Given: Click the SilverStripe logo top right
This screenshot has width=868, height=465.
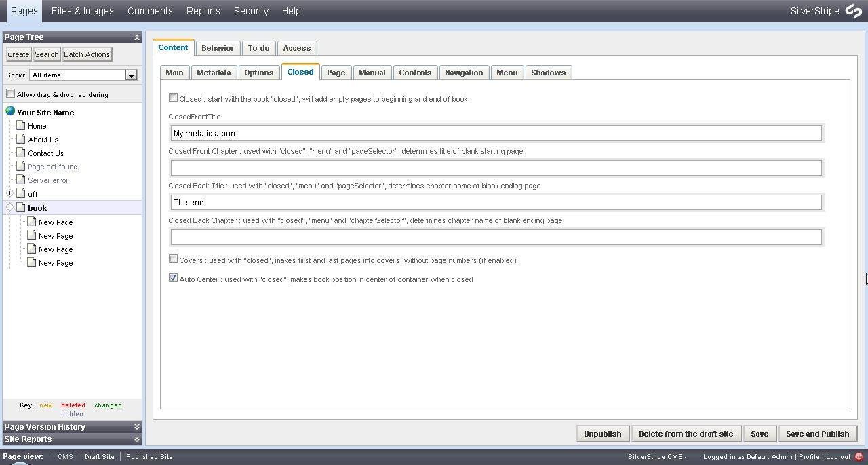Looking at the screenshot, I should [x=853, y=11].
